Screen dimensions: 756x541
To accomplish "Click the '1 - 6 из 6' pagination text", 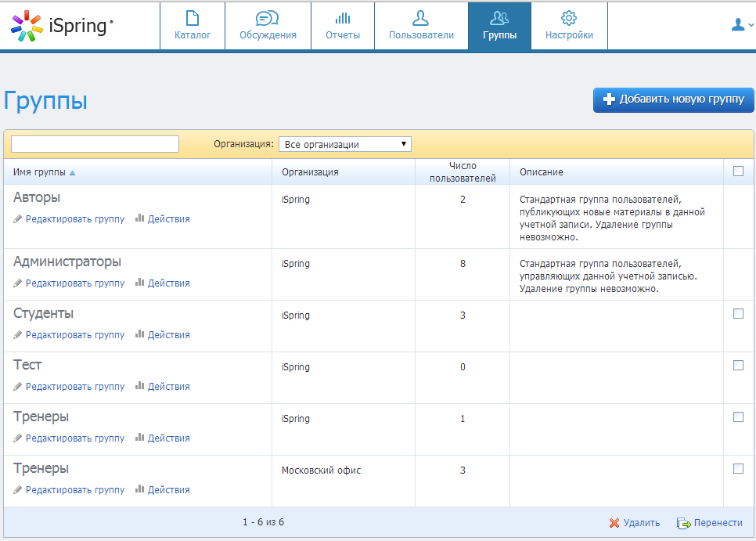I will [x=263, y=521].
